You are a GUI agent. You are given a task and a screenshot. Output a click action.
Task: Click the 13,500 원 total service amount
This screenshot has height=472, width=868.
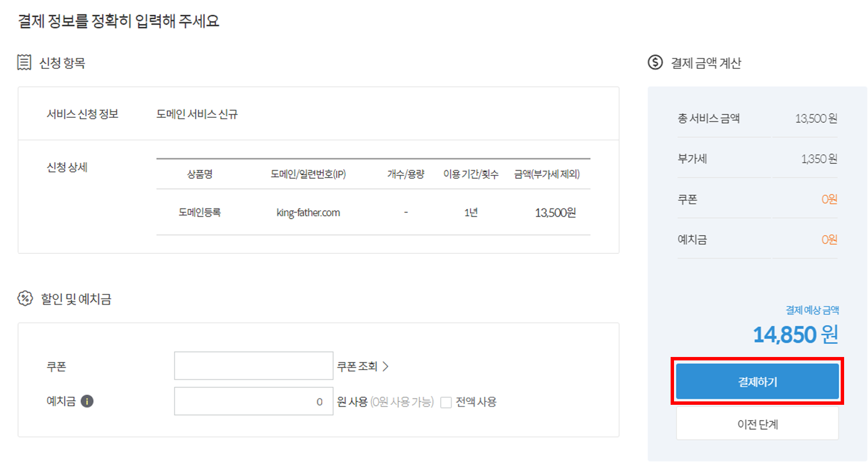pos(816,118)
